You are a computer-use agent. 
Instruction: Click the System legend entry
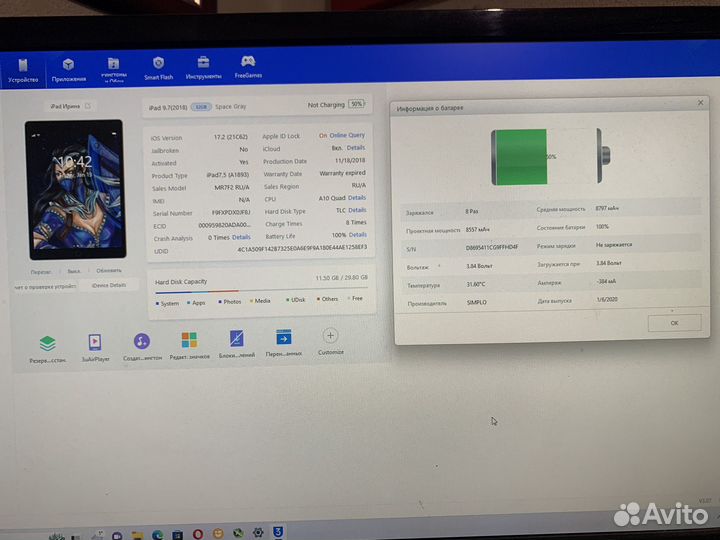[x=167, y=304]
